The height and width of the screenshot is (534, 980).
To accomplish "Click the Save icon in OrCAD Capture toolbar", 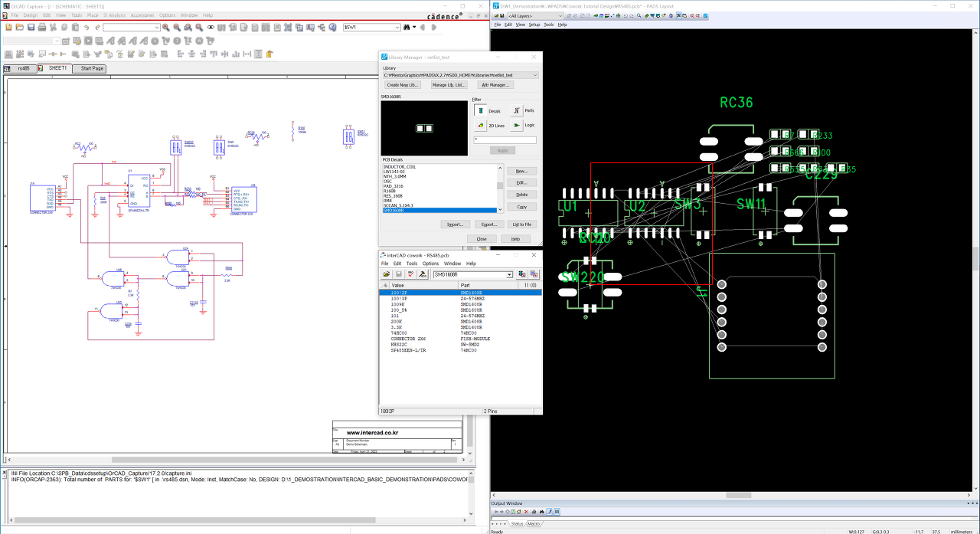I will (31, 27).
